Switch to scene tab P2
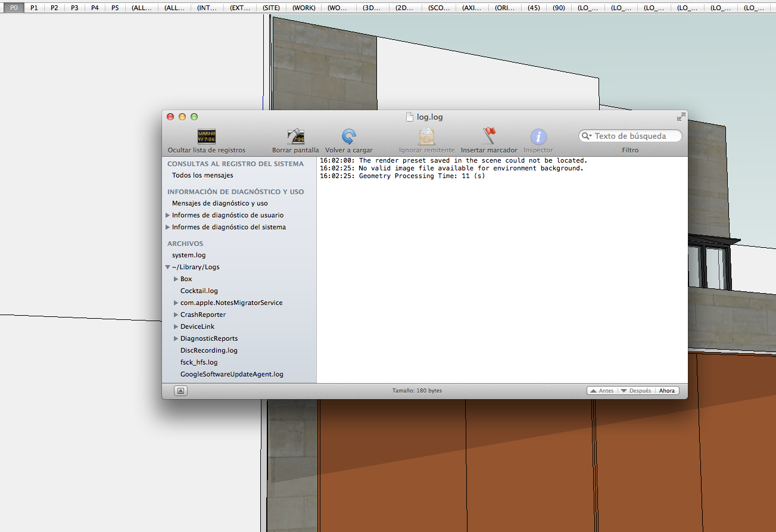Image resolution: width=776 pixels, height=532 pixels. click(54, 8)
